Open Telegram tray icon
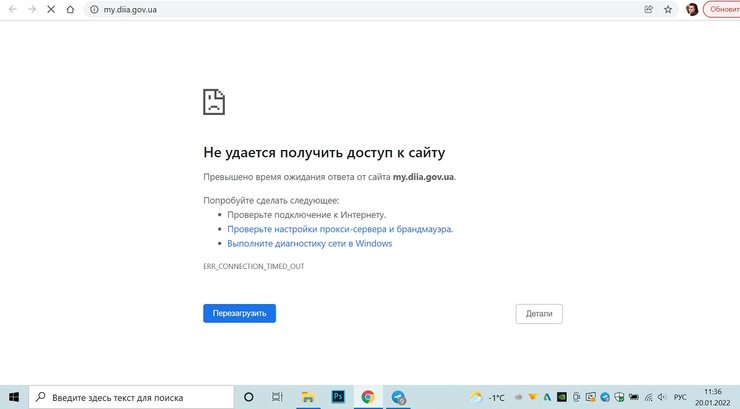This screenshot has height=409, width=740. pos(605,397)
